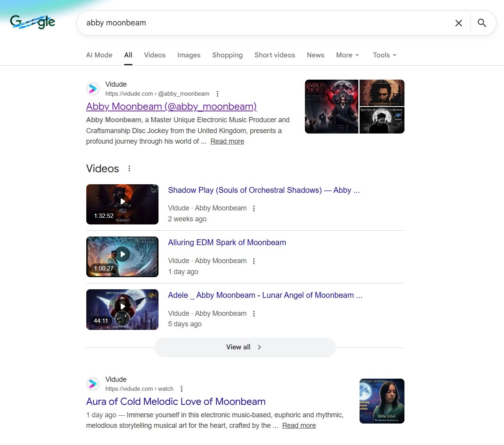Click the Google logo
The width and height of the screenshot is (504, 445).
click(x=33, y=22)
